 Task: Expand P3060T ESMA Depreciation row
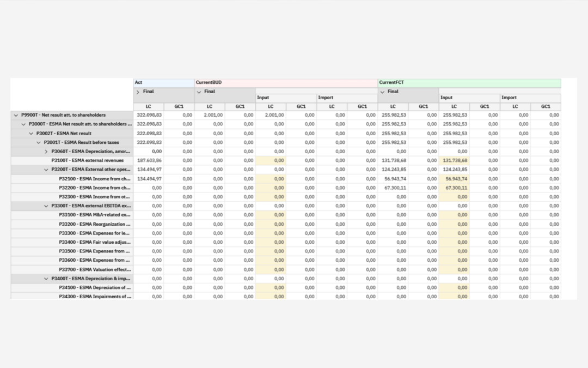coord(46,152)
